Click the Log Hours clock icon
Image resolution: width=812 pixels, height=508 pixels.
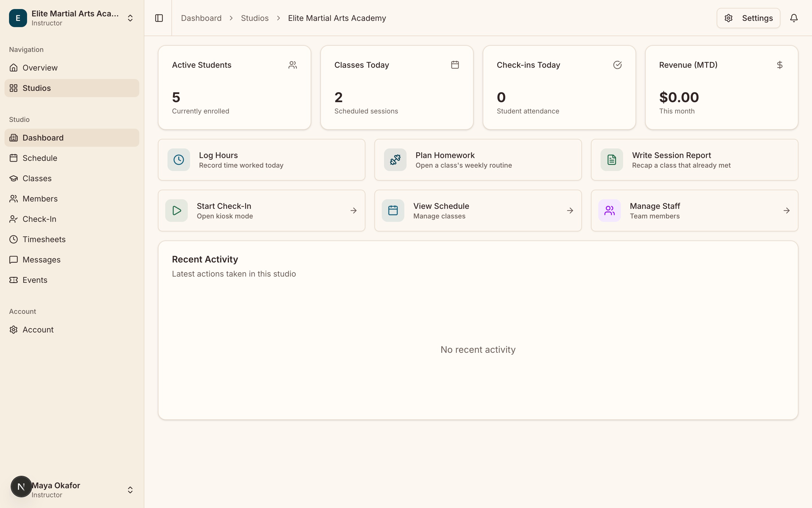tap(178, 159)
